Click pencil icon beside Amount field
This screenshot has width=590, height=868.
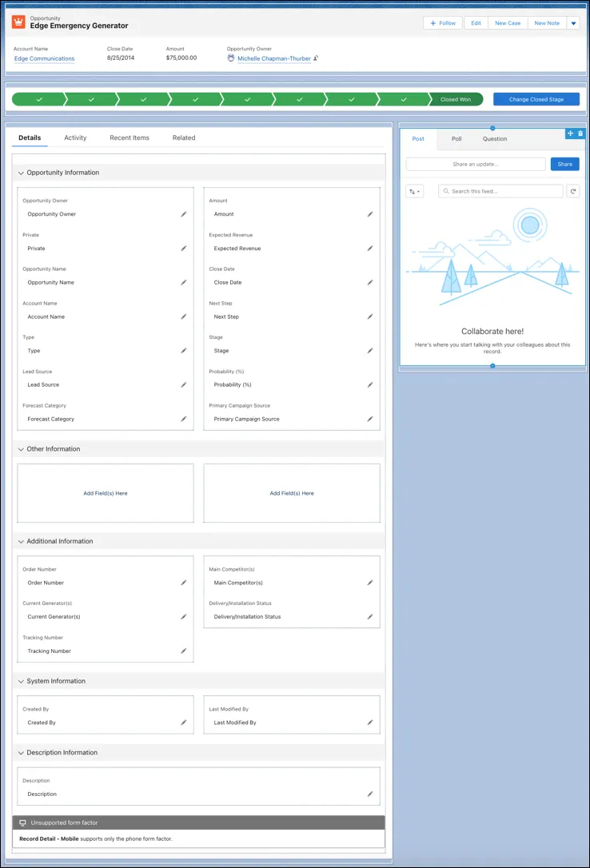pos(370,214)
